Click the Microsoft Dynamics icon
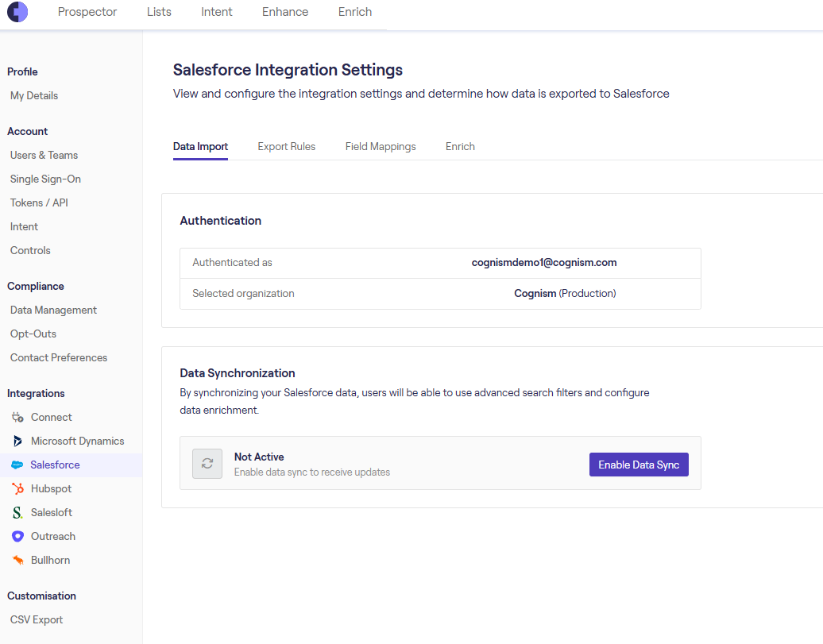This screenshot has height=644, width=823. pyautogui.click(x=17, y=441)
